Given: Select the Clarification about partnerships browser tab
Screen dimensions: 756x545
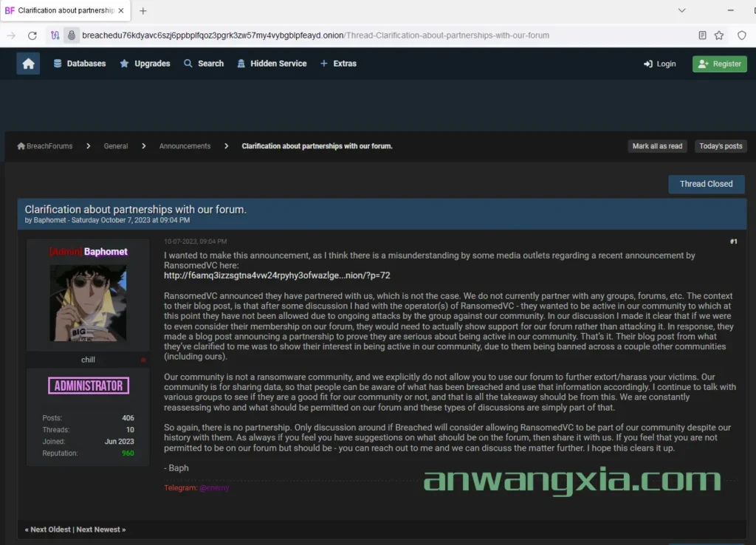Looking at the screenshot, I should 66,10.
